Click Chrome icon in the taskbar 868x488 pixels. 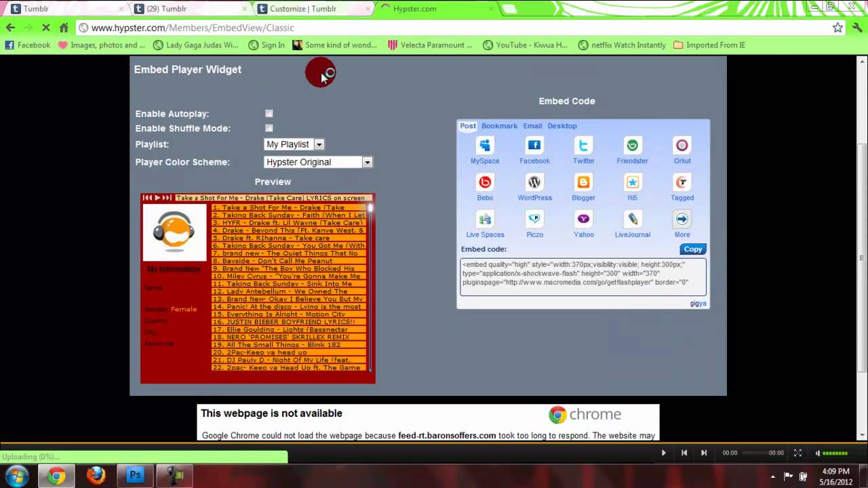[x=56, y=476]
